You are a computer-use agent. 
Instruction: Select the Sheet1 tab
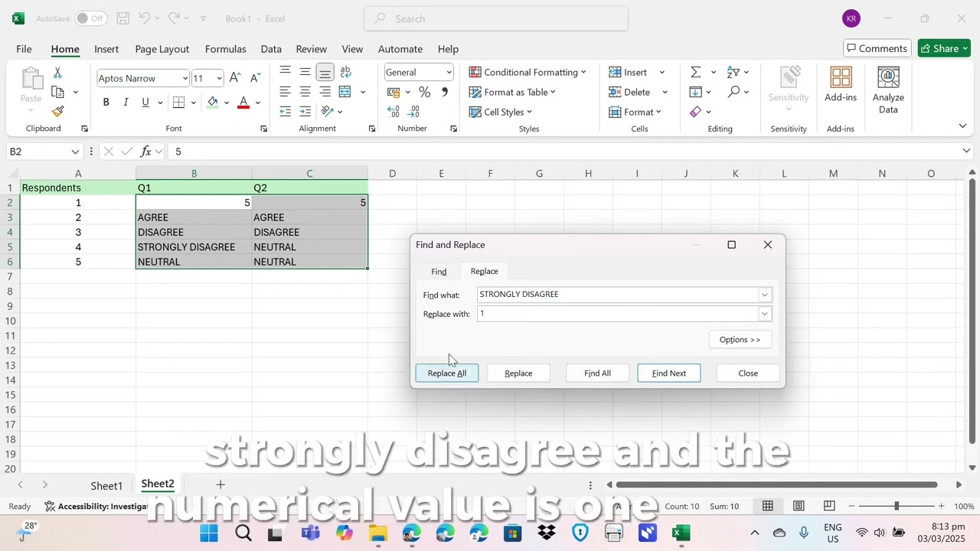pos(106,486)
